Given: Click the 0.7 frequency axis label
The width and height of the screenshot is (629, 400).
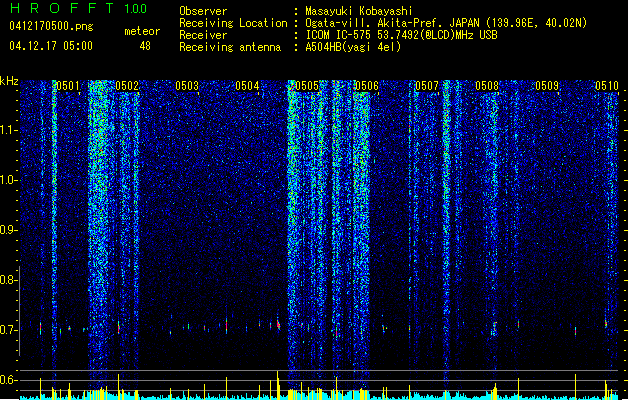Looking at the screenshot, I should [x=7, y=330].
